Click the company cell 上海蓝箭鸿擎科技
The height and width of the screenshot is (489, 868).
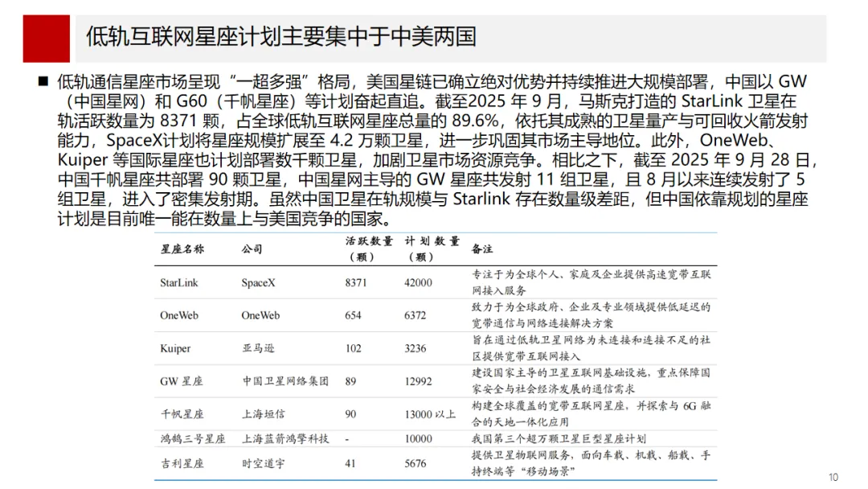coord(285,439)
